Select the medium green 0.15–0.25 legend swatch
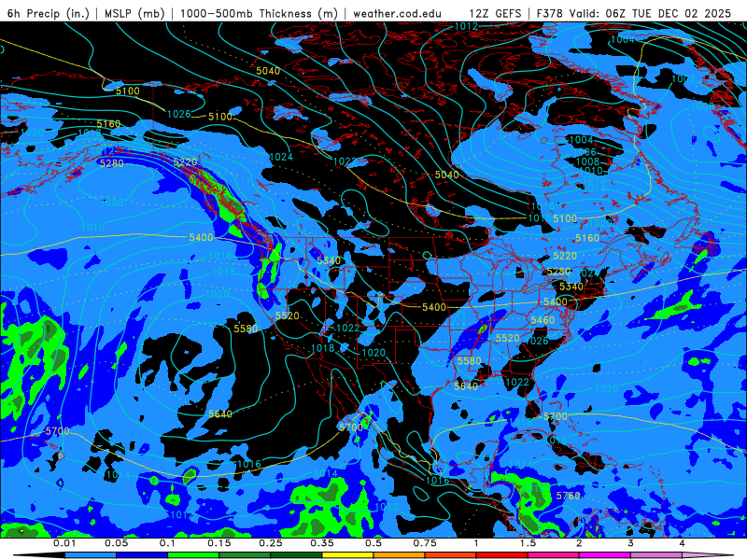Image resolution: width=747 pixels, height=560 pixels. tap(245, 555)
